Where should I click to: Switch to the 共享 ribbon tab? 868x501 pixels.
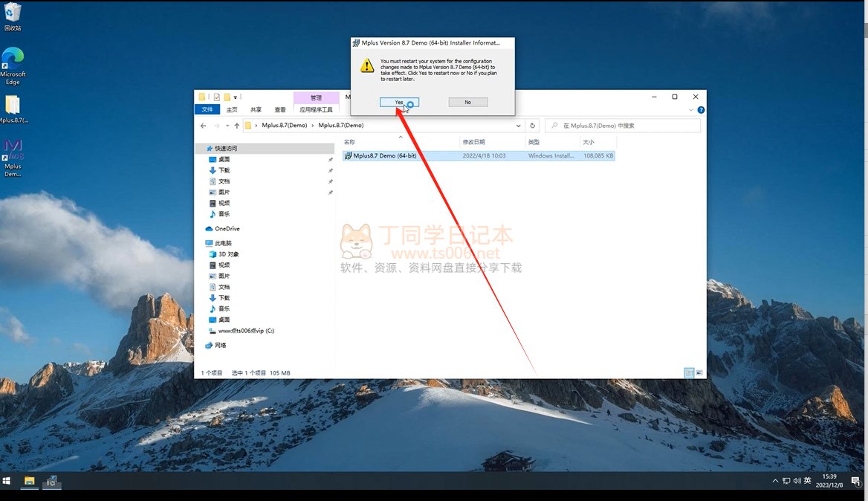tap(256, 109)
